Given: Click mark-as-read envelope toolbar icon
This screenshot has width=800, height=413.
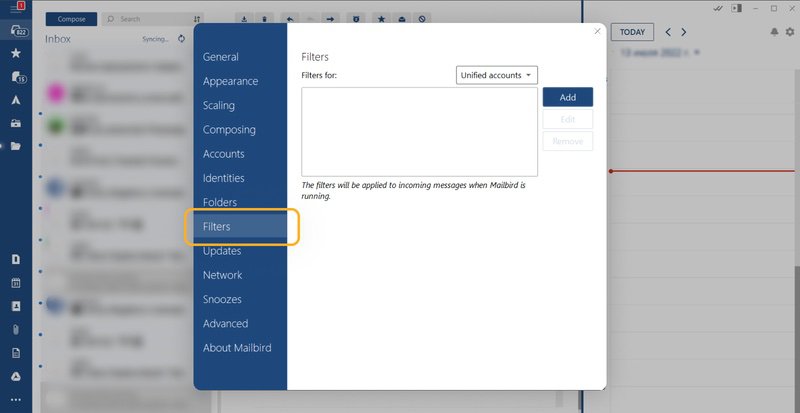Looking at the screenshot, I should (402, 19).
